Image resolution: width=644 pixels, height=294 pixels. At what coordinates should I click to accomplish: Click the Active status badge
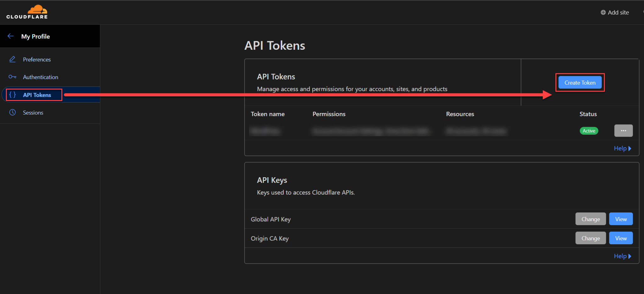(589, 131)
